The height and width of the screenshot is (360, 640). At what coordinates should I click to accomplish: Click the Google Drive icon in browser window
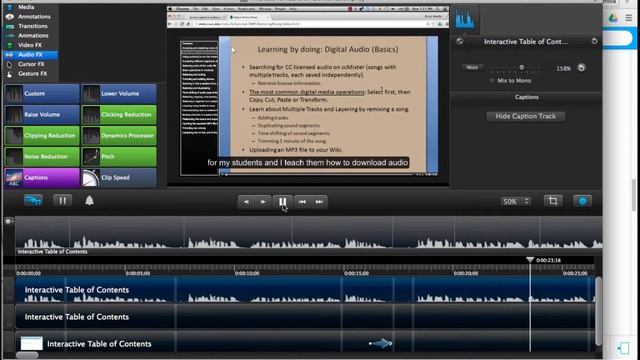[x=613, y=18]
